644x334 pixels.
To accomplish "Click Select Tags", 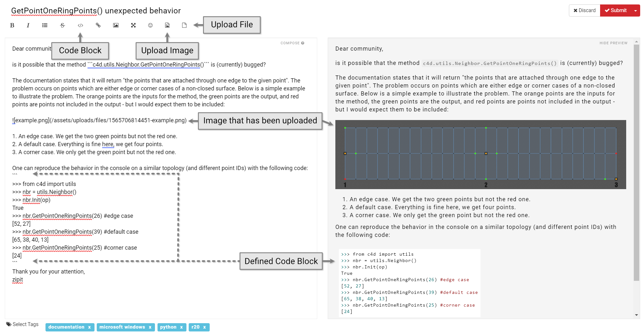I will (x=25, y=324).
